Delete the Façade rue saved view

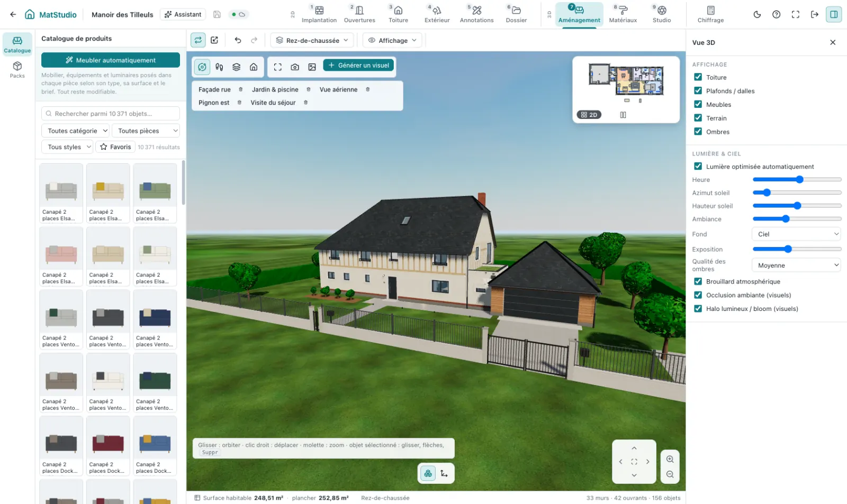(241, 89)
